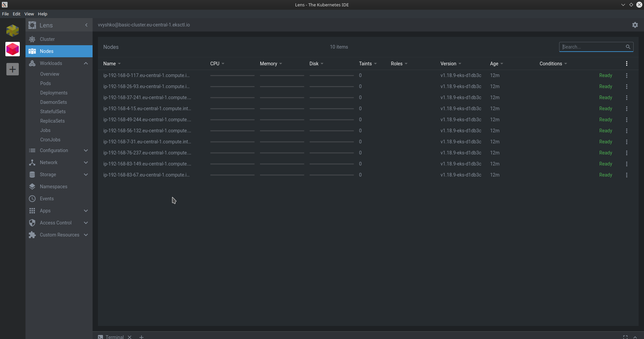Open the Edit menu
The image size is (644, 339).
[x=16, y=14]
